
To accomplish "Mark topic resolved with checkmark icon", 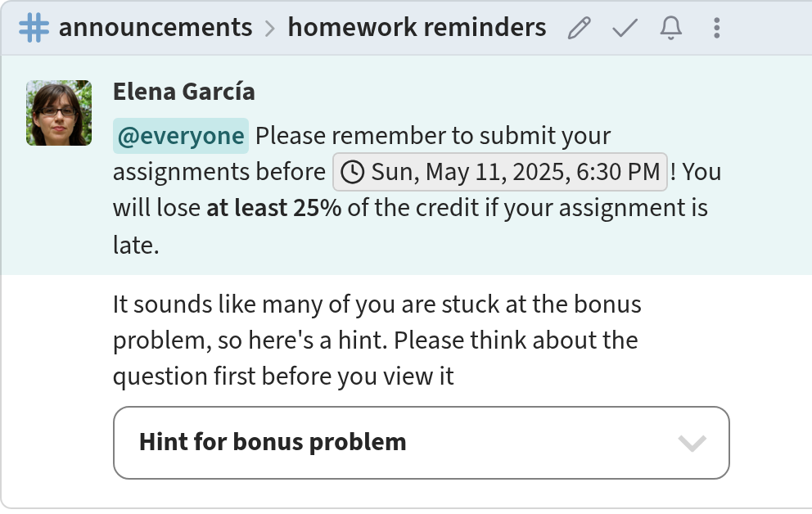I will (625, 28).
